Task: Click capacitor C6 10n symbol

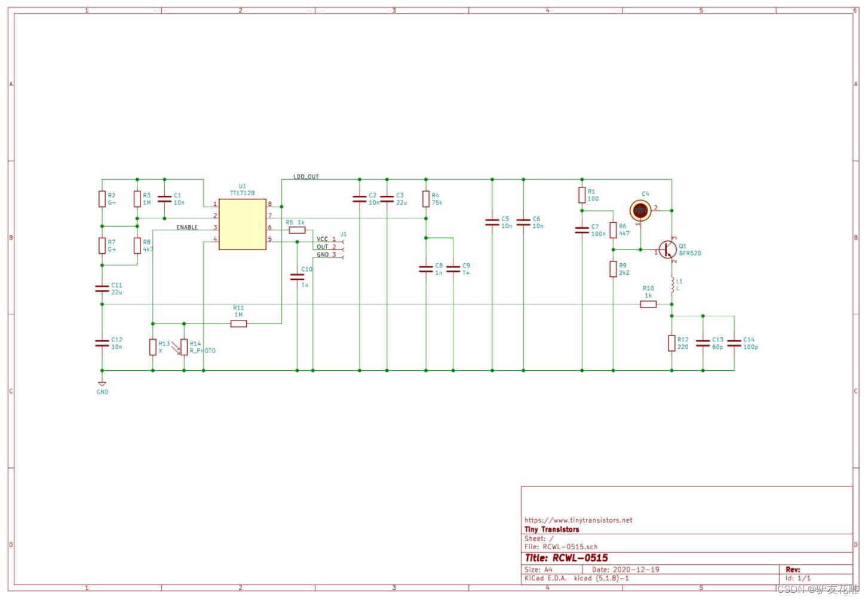Action: (x=523, y=222)
